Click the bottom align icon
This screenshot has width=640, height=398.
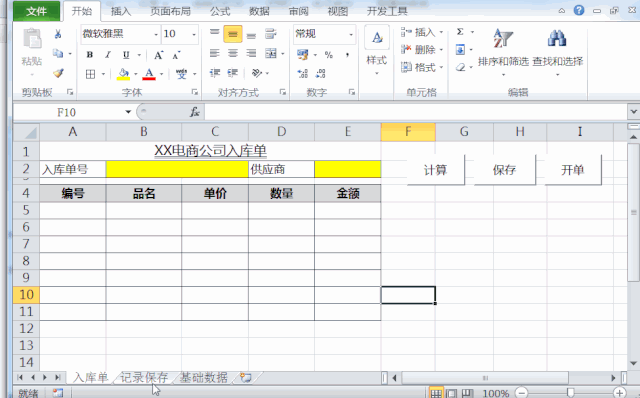(x=251, y=35)
